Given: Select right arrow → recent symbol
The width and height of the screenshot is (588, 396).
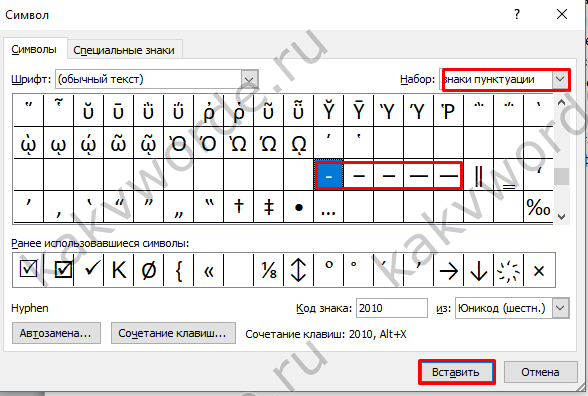Looking at the screenshot, I should coord(448,270).
